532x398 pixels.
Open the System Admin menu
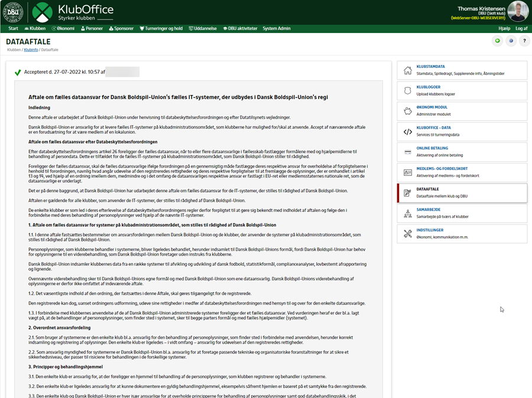point(277,28)
